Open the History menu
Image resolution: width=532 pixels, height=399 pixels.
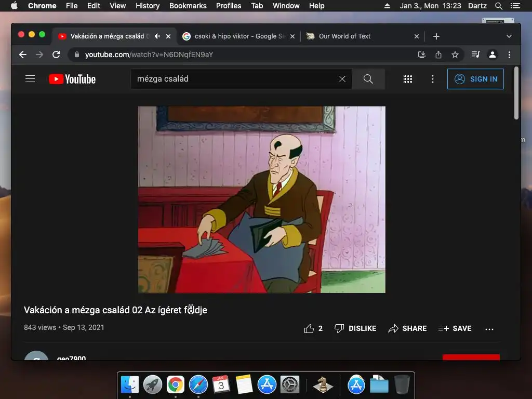[148, 6]
